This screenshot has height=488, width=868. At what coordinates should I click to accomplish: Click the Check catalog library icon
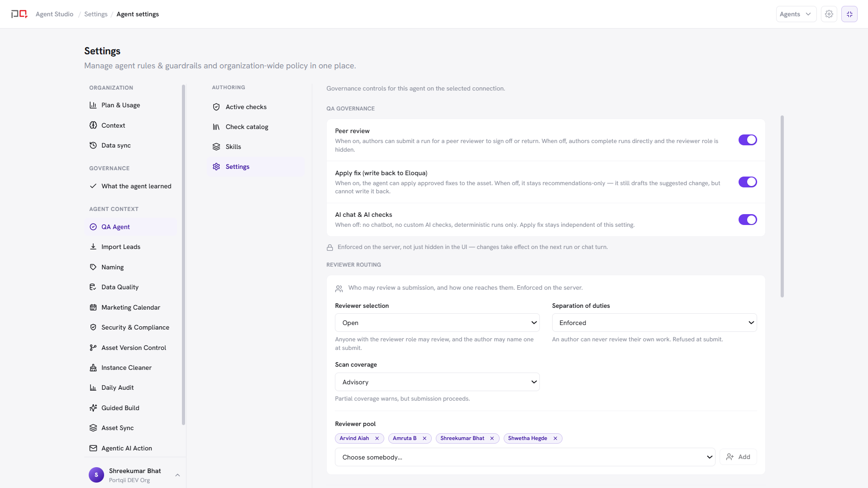point(216,127)
